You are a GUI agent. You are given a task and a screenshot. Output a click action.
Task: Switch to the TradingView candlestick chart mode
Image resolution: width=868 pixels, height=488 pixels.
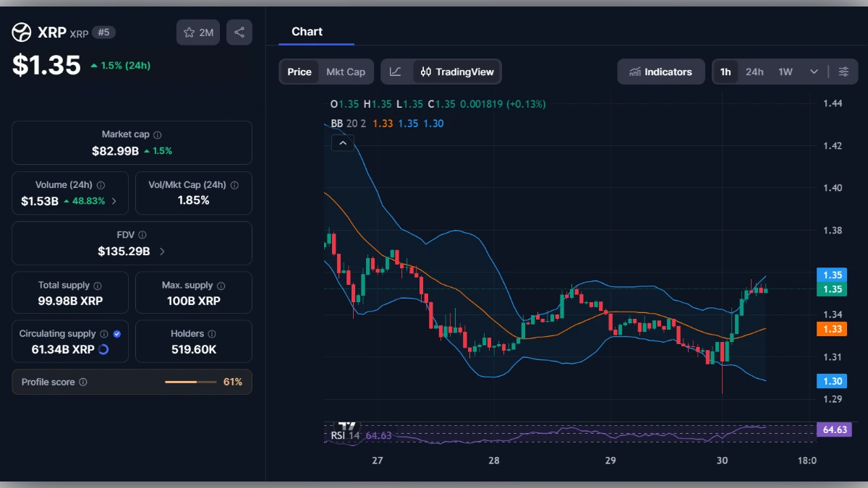point(457,72)
